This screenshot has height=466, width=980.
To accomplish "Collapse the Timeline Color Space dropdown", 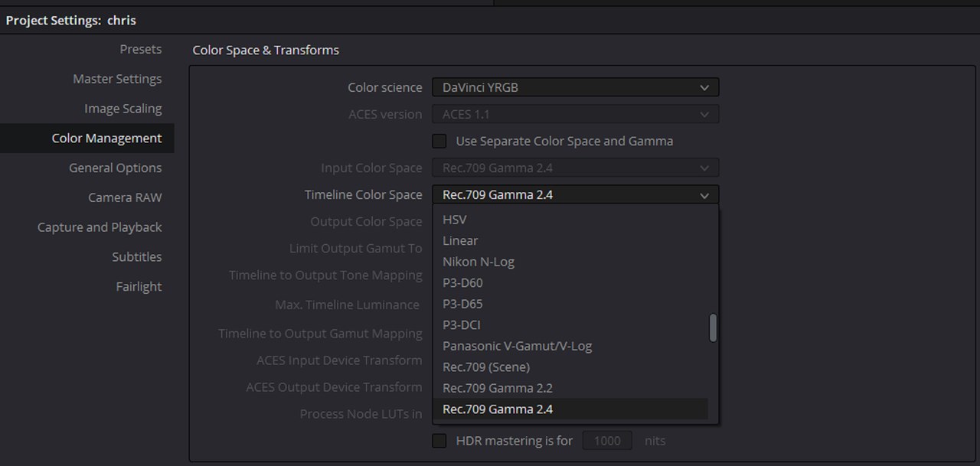I will point(576,195).
